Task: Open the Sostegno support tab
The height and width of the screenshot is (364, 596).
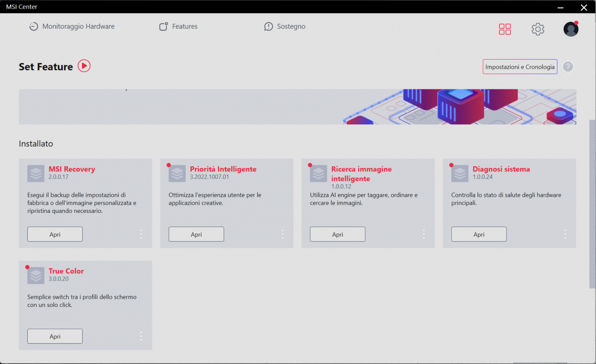Action: tap(285, 26)
